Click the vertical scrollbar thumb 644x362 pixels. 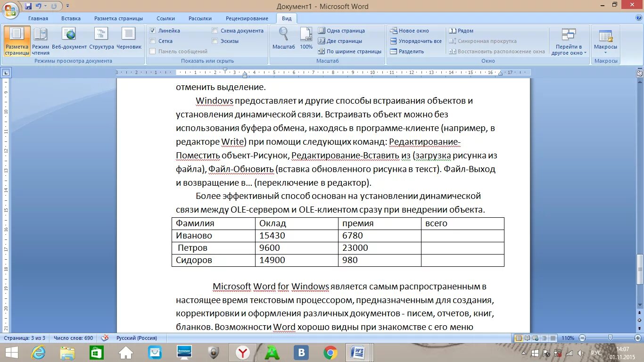pyautogui.click(x=639, y=269)
